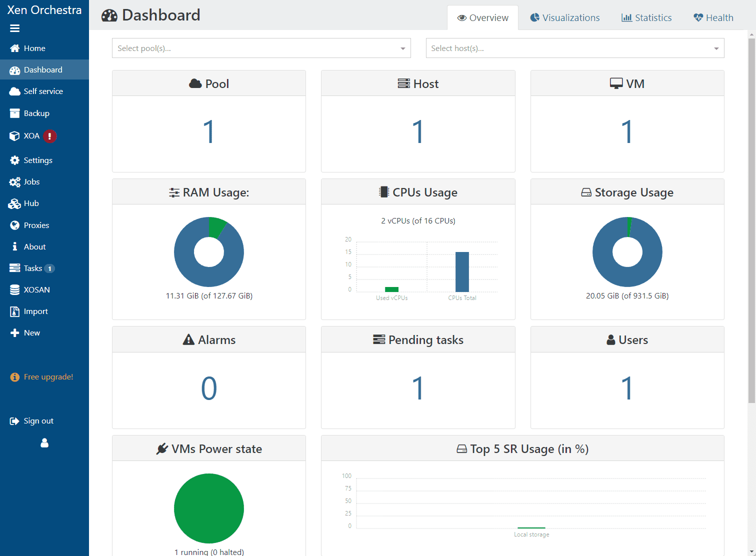Image resolution: width=756 pixels, height=556 pixels.
Task: Click the Import file icon
Action: coord(14,311)
